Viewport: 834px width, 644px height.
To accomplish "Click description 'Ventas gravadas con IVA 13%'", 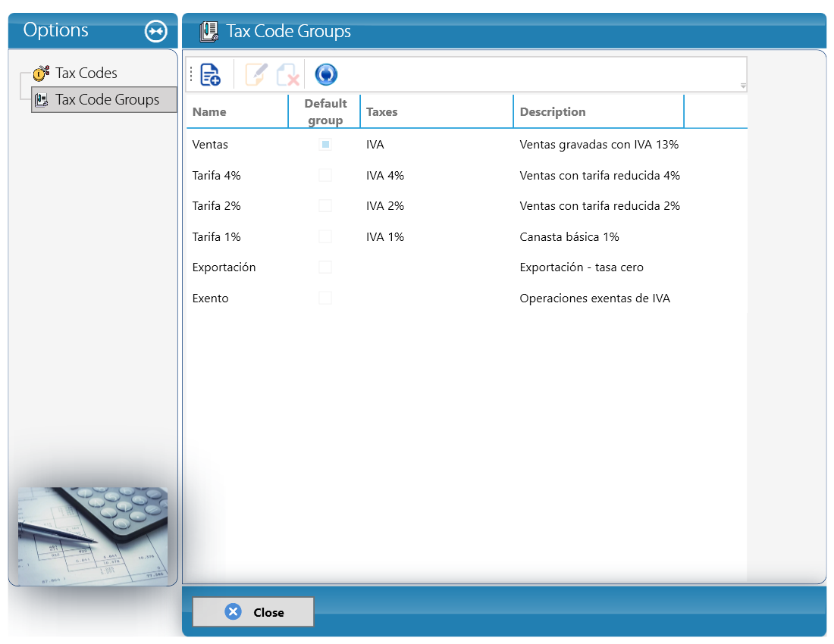I will [599, 145].
